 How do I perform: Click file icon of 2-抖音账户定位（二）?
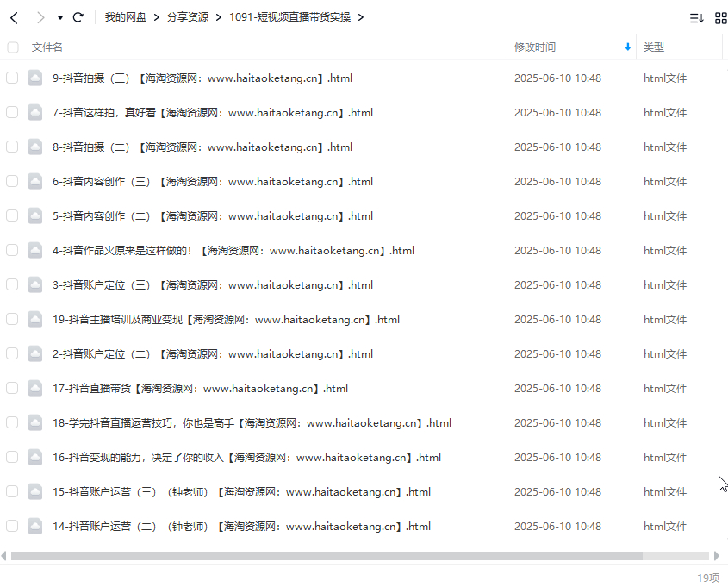[x=35, y=354]
